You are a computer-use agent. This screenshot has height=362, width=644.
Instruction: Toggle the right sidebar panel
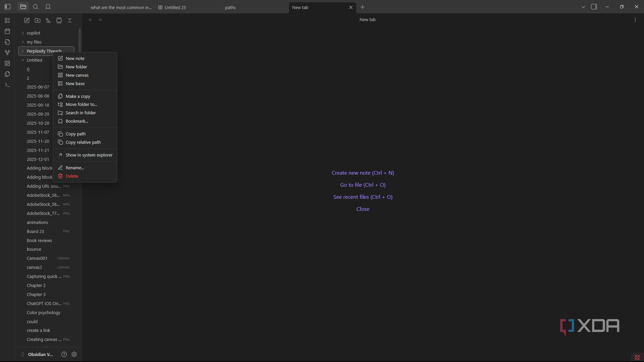point(594,7)
